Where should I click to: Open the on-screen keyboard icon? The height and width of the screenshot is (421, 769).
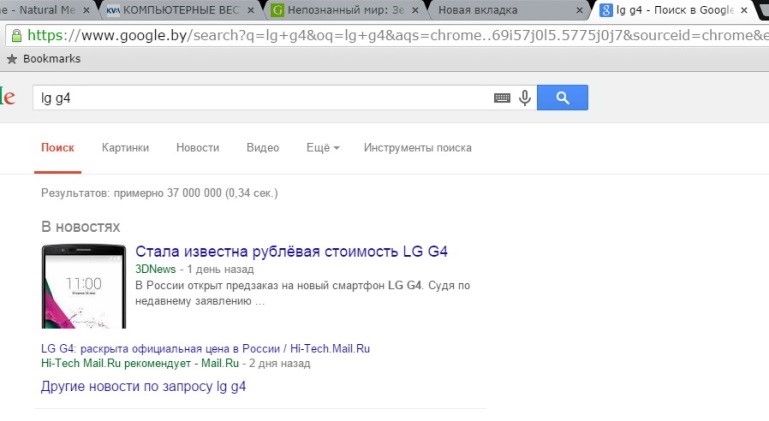tap(502, 98)
